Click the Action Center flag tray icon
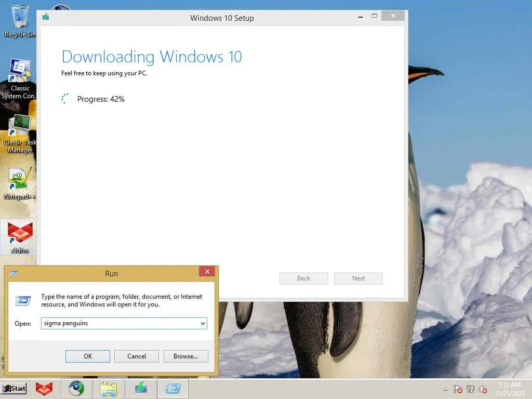Screen dimensions: 532x399 (458, 389)
